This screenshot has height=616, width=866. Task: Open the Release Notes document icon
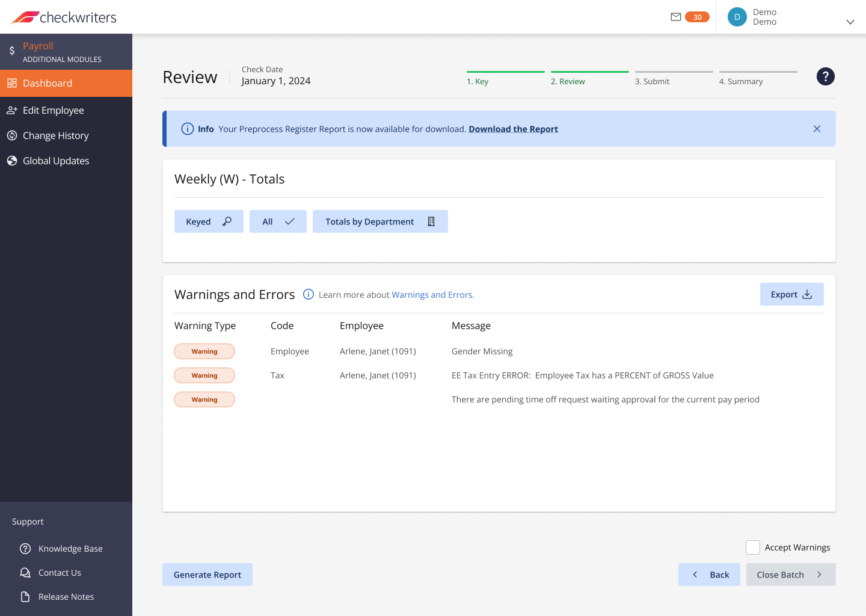pyautogui.click(x=25, y=596)
